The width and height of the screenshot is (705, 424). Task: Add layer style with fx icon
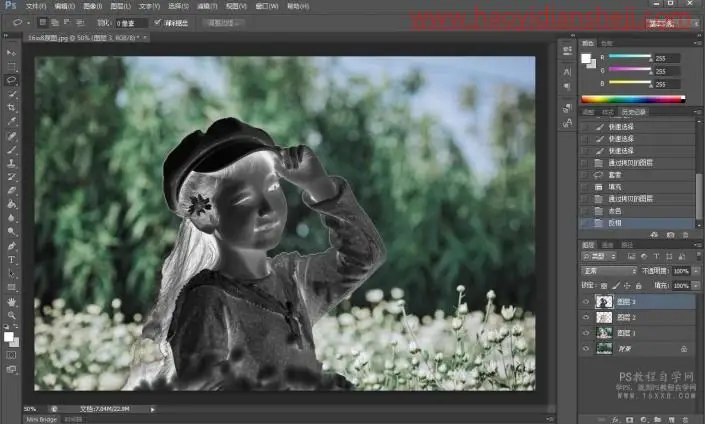[x=616, y=419]
